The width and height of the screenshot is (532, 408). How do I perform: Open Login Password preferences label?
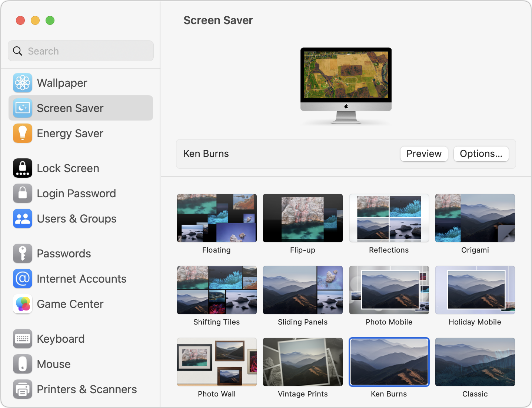[x=76, y=194]
